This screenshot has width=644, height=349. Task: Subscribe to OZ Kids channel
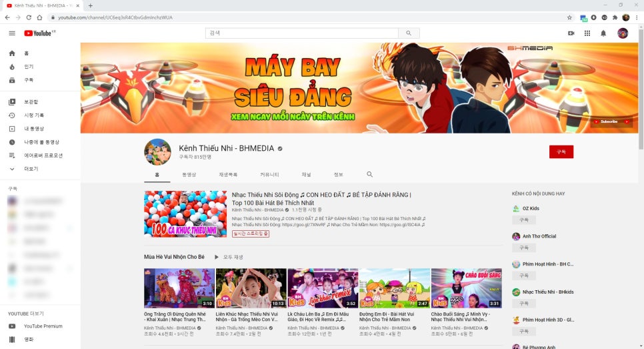pyautogui.click(x=523, y=220)
